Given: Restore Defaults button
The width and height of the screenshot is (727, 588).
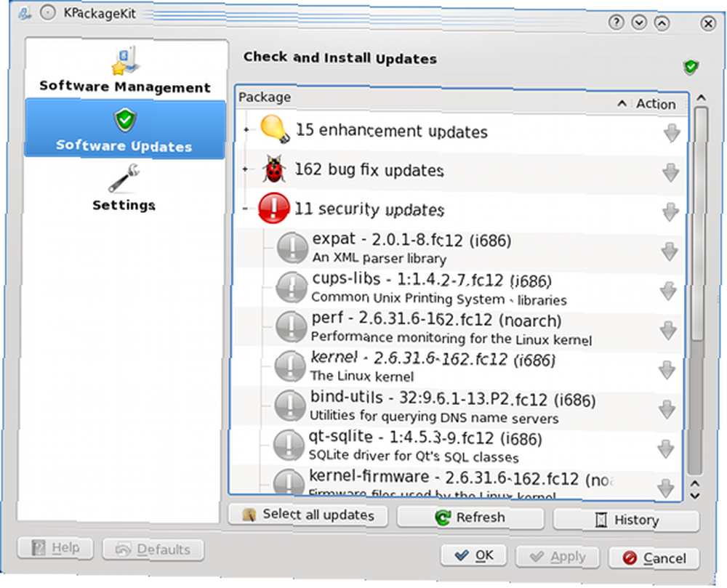Looking at the screenshot, I should [153, 549].
